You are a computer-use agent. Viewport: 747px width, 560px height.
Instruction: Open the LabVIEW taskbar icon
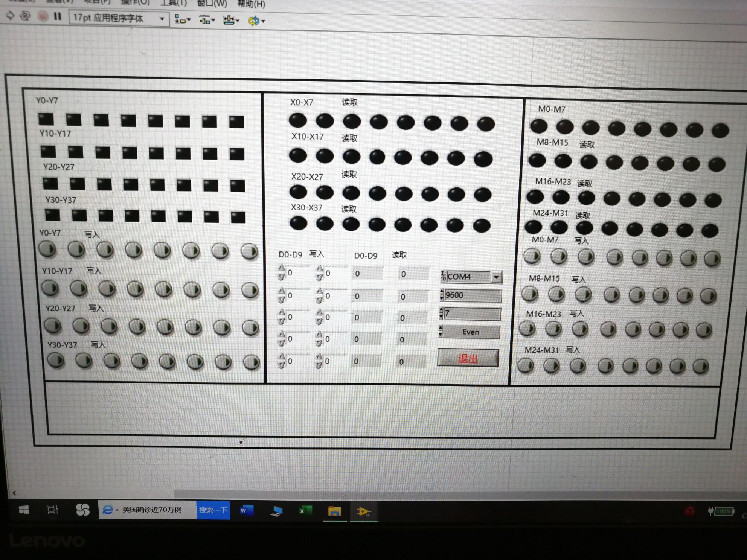[x=364, y=511]
